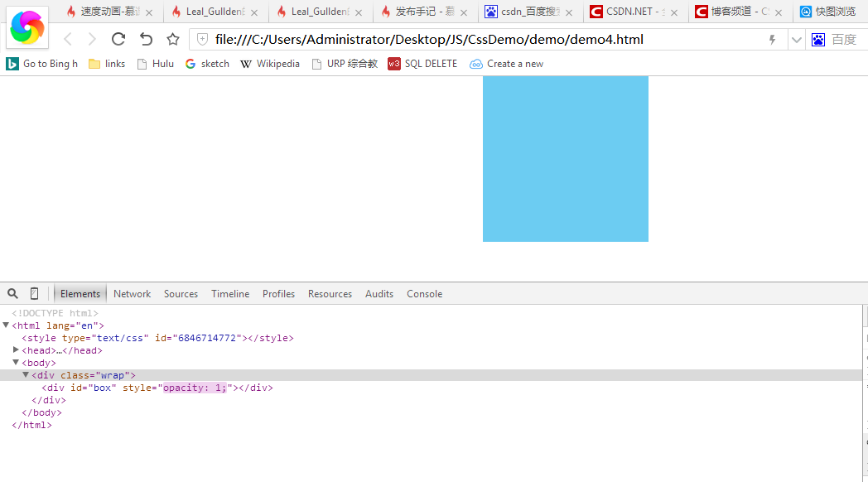Open the Create a new bookmark
Screen dimensions: 868x482
507,64
